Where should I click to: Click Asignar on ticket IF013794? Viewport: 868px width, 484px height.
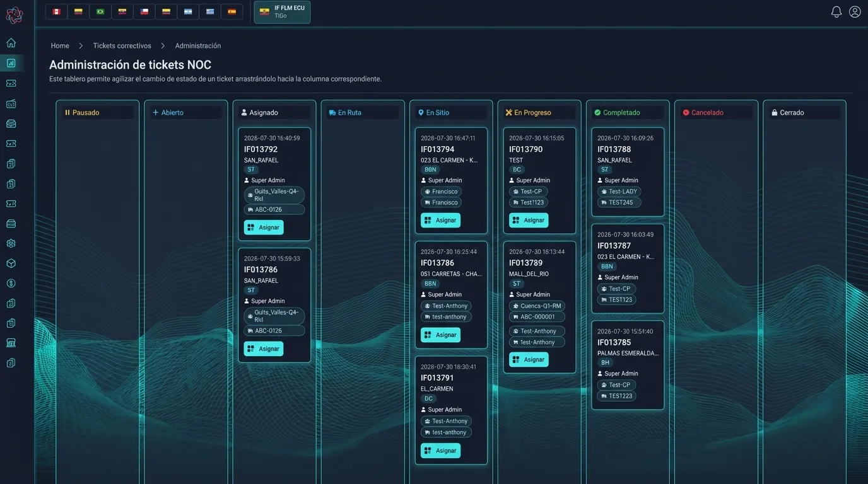pyautogui.click(x=440, y=220)
